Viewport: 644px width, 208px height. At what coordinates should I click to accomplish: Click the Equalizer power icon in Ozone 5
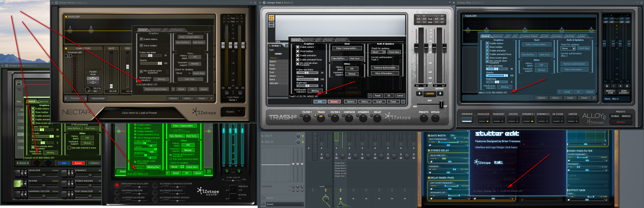(22, 173)
